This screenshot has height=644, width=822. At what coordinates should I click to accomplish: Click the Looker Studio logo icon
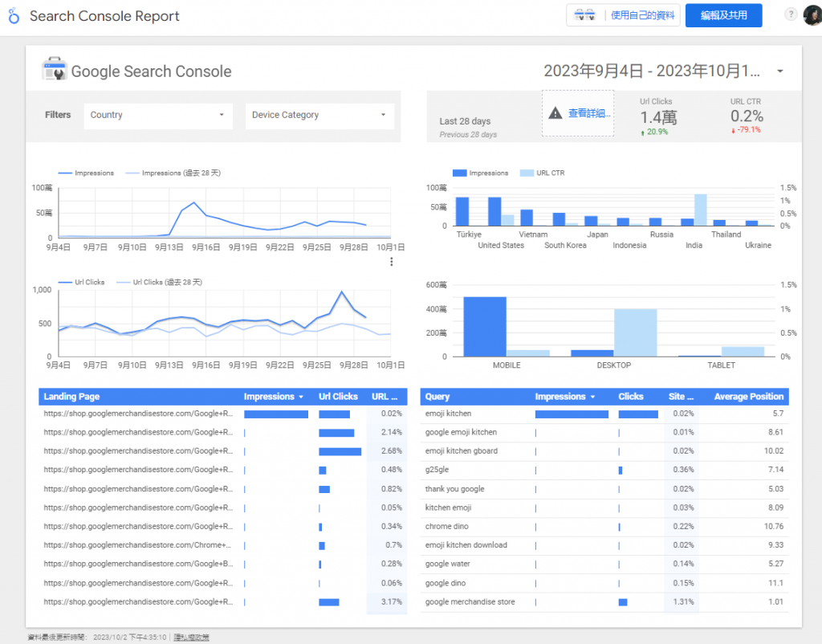pyautogui.click(x=14, y=16)
